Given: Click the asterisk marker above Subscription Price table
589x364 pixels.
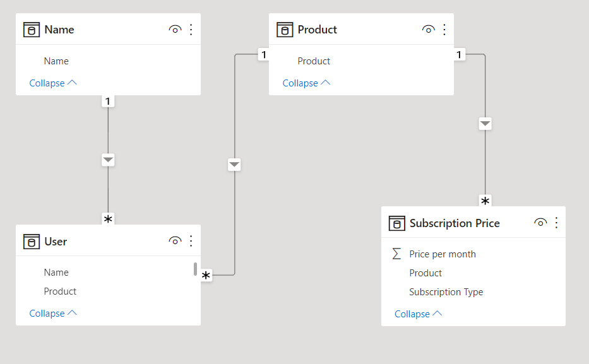Looking at the screenshot, I should pyautogui.click(x=485, y=201).
